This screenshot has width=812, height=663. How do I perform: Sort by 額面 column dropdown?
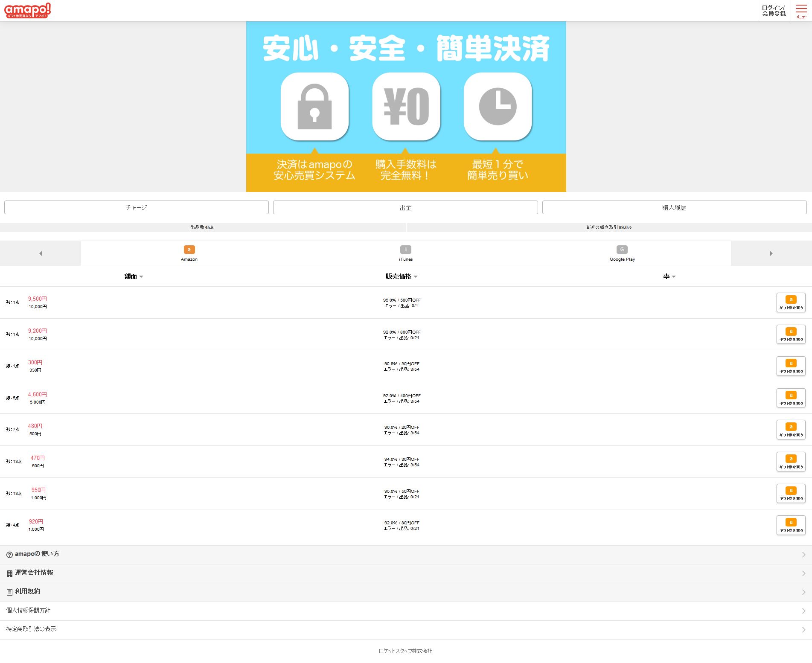(134, 276)
